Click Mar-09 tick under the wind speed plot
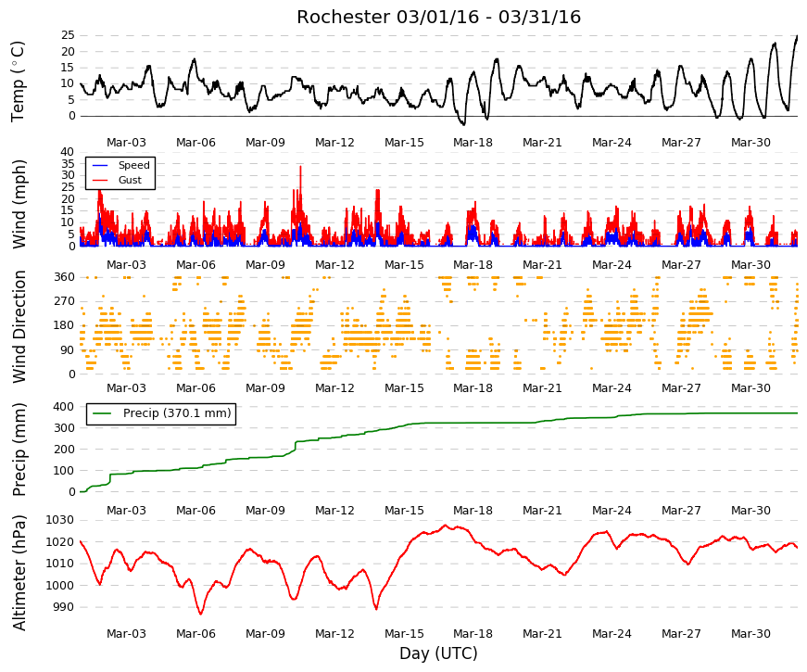Screen dimensions: 807x672 click(x=265, y=265)
